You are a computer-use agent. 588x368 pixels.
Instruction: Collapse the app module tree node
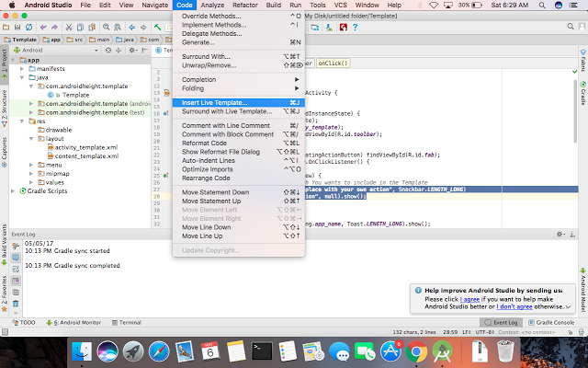(14, 60)
